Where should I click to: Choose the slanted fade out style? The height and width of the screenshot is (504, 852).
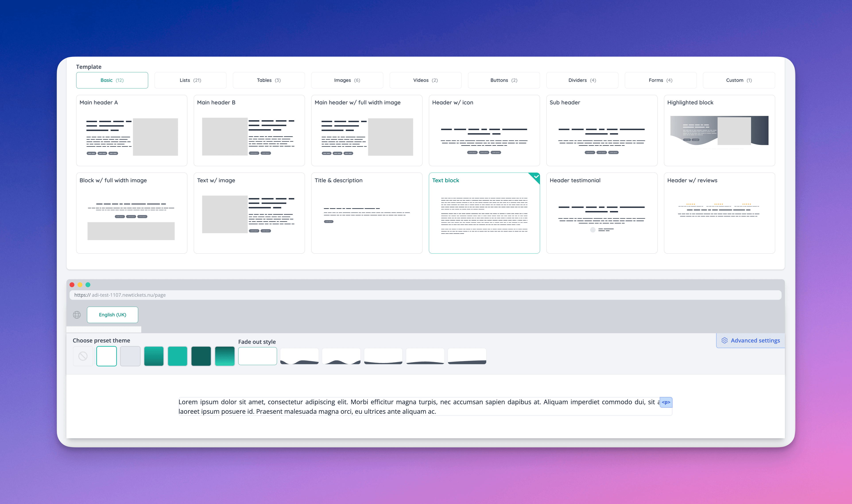click(467, 356)
